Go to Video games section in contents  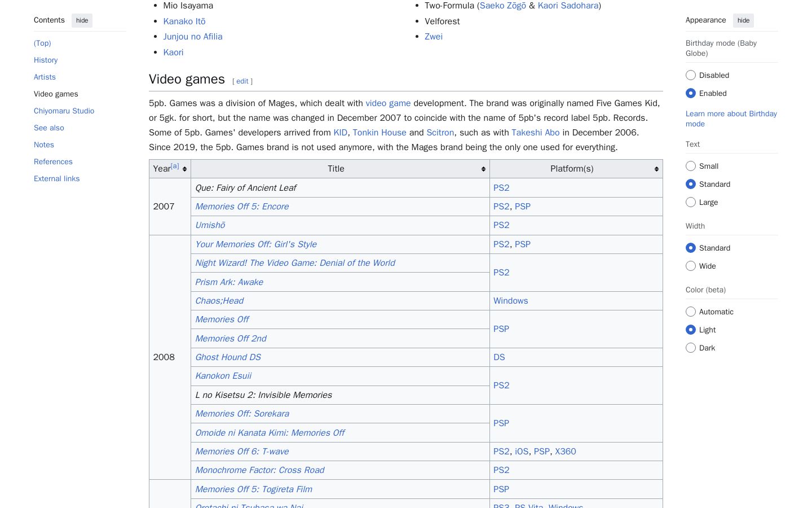[56, 94]
